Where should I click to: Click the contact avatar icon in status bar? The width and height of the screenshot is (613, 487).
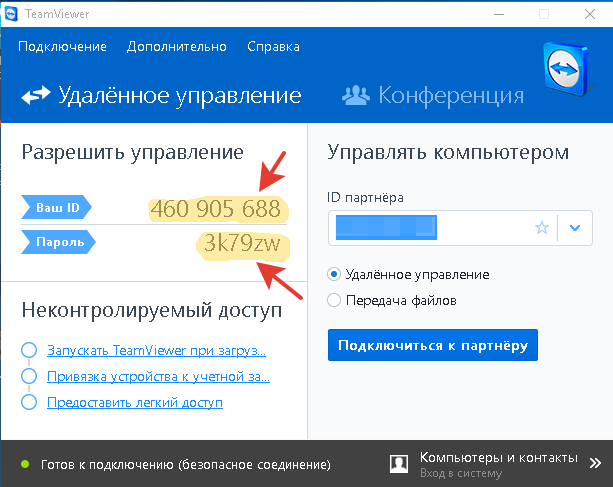click(x=399, y=464)
